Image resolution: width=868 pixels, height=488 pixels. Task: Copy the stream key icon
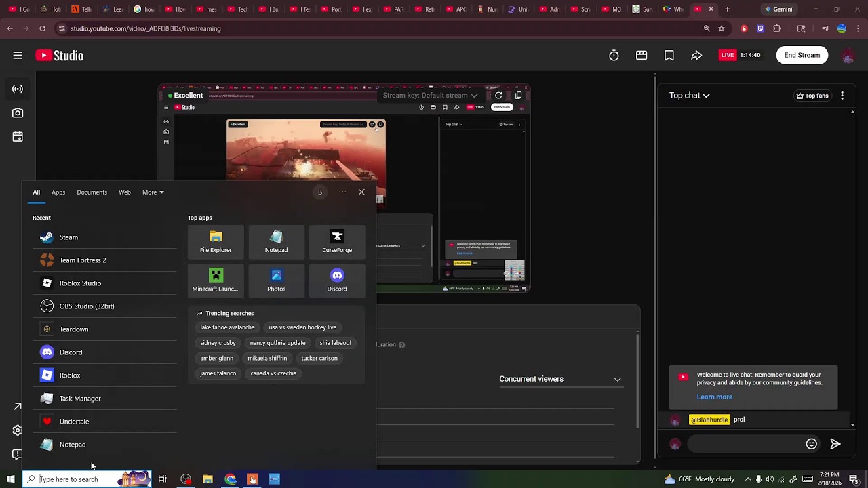(x=519, y=96)
